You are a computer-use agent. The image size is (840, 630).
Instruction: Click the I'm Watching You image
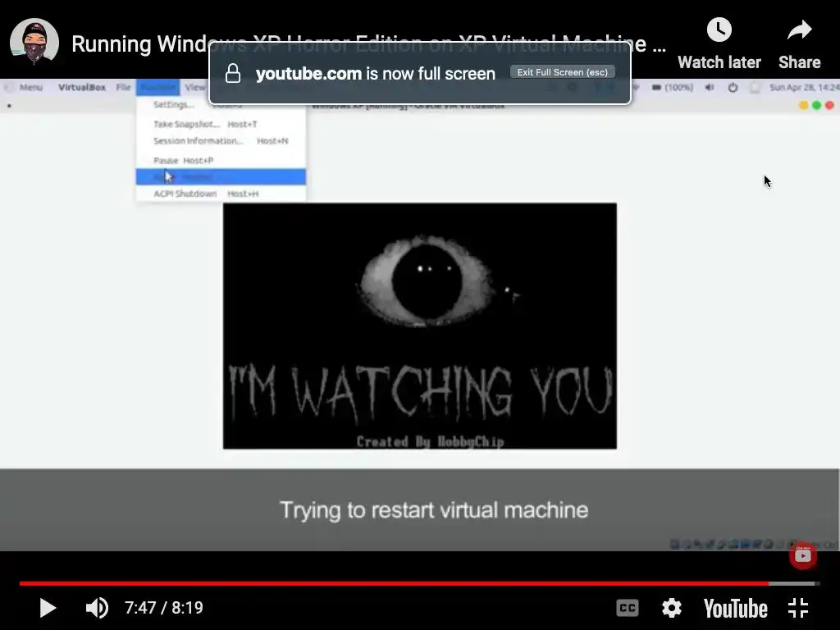pos(419,326)
